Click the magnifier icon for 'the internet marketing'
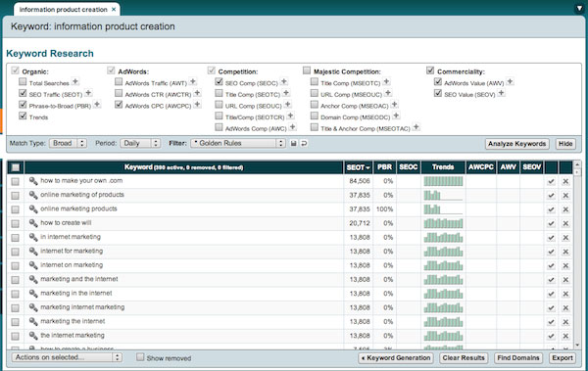The height and width of the screenshot is (371, 588). (x=33, y=336)
